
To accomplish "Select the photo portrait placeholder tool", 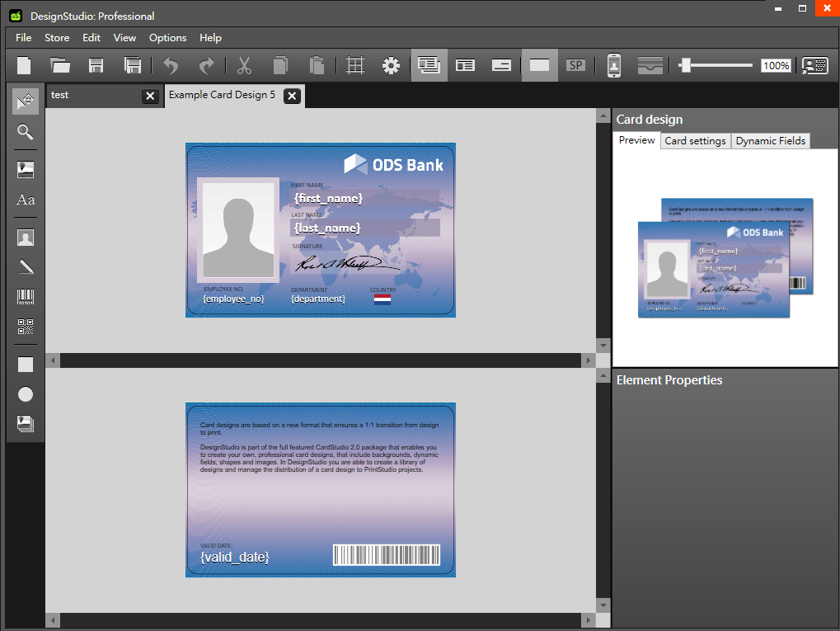I will (26, 238).
